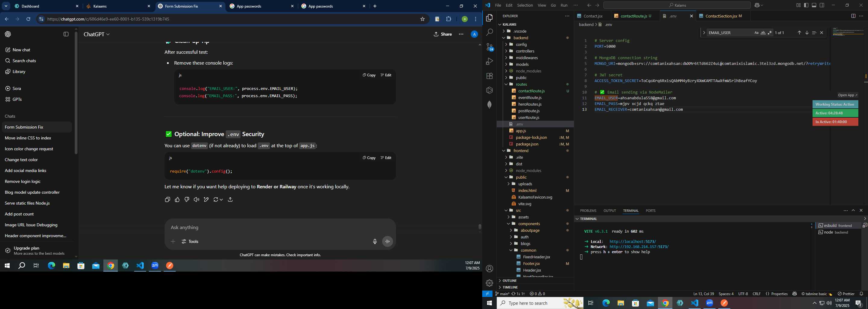Toggle Find in Selection in find widget
The height and width of the screenshot is (309, 868).
(x=814, y=33)
